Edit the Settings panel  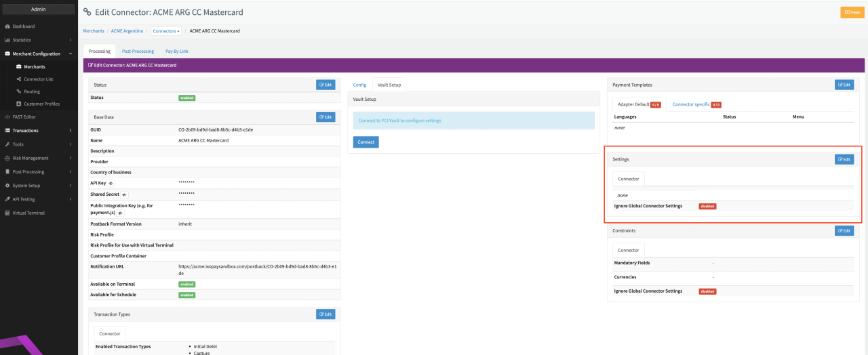pyautogui.click(x=844, y=159)
